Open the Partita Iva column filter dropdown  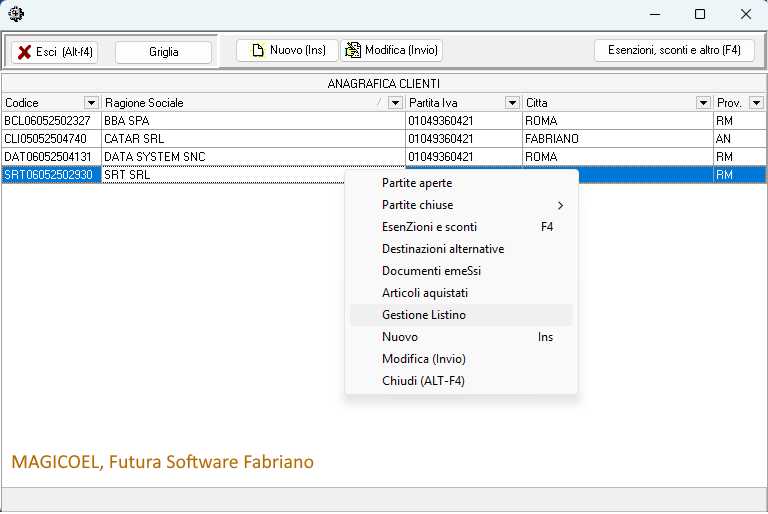click(512, 103)
